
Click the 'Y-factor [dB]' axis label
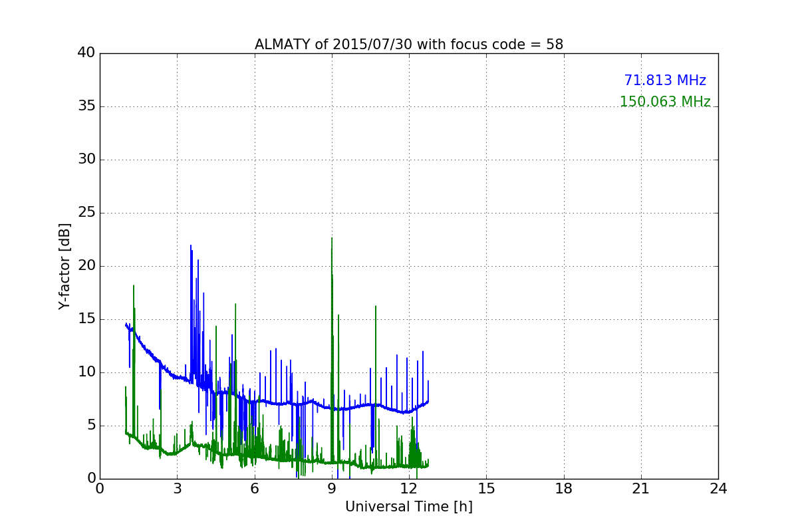pyautogui.click(x=65, y=266)
